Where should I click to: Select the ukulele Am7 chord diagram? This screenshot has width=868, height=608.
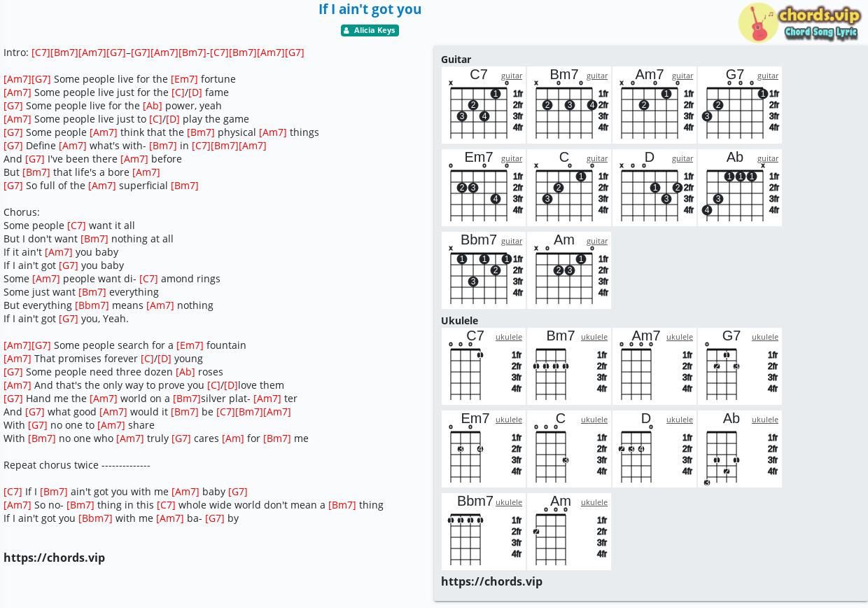[654, 366]
